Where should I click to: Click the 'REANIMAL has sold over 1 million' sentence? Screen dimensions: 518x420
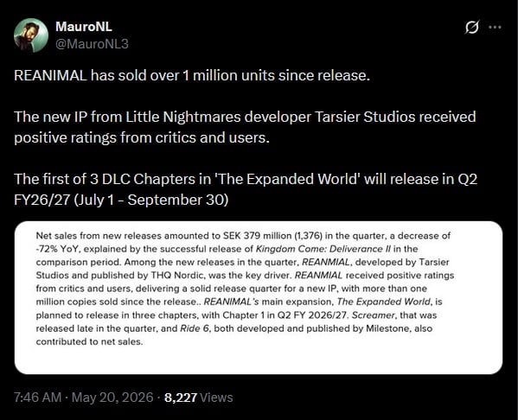(x=192, y=75)
